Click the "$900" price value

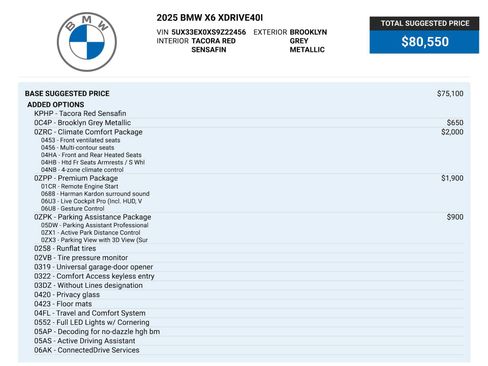[x=455, y=217]
